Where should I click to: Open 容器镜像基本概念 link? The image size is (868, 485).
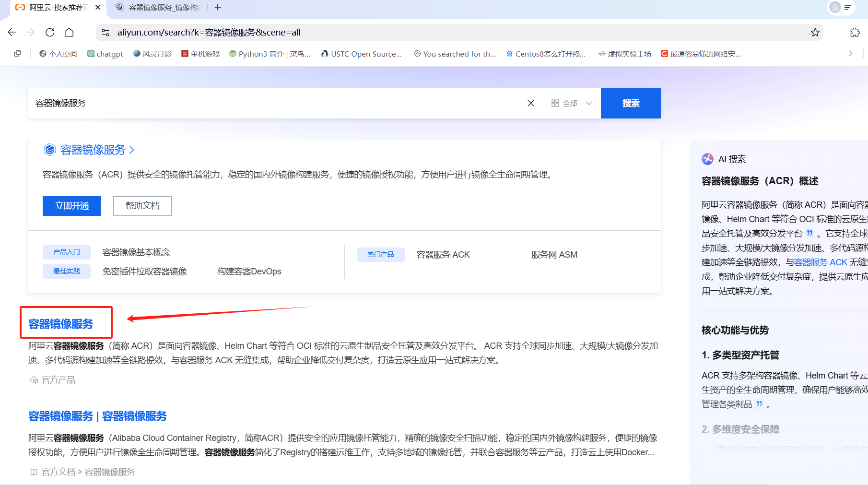tap(136, 252)
